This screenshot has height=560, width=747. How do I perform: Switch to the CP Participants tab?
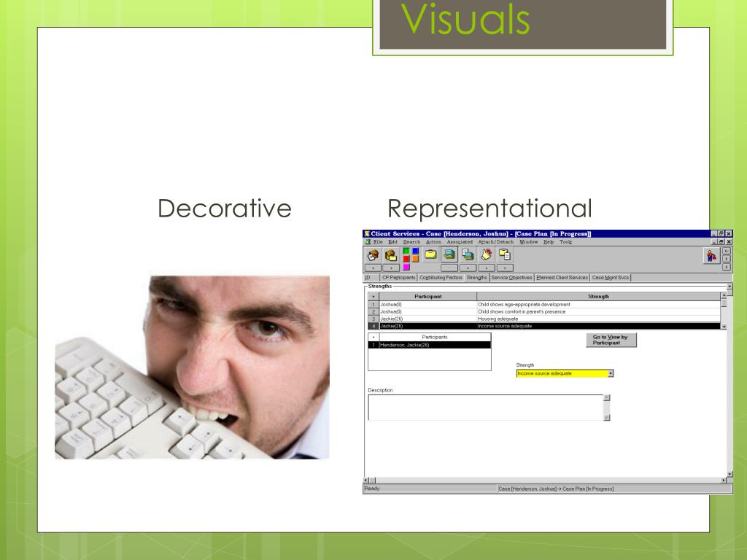(398, 278)
